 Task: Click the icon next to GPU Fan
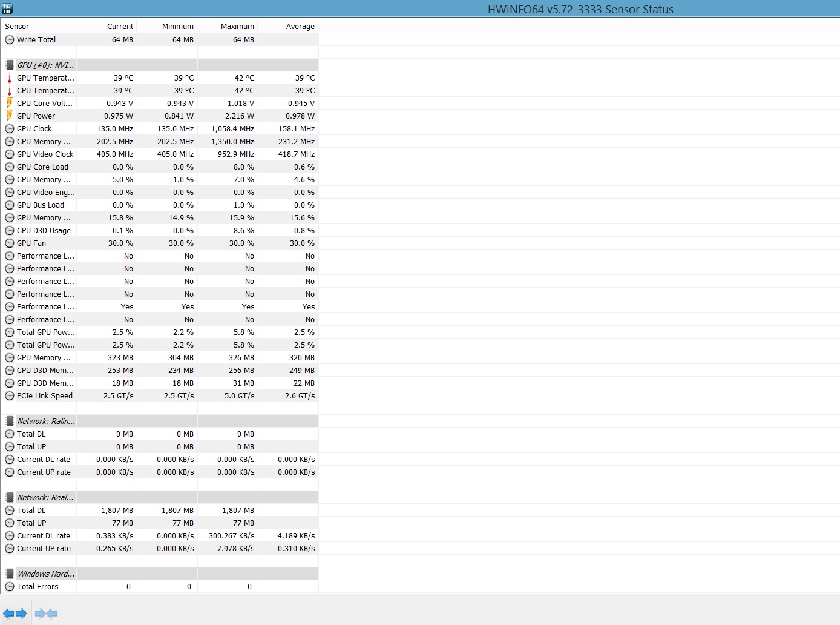click(10, 243)
